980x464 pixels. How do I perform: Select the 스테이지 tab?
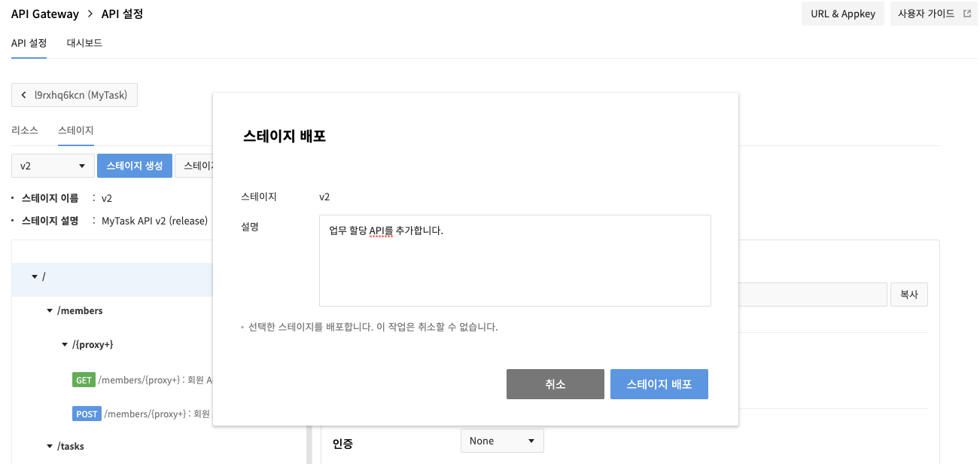[76, 130]
